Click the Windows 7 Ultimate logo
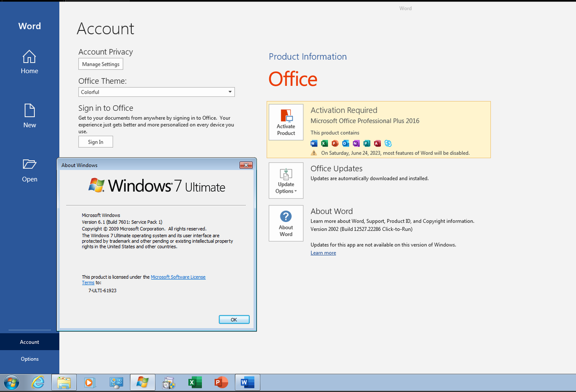 [156, 186]
